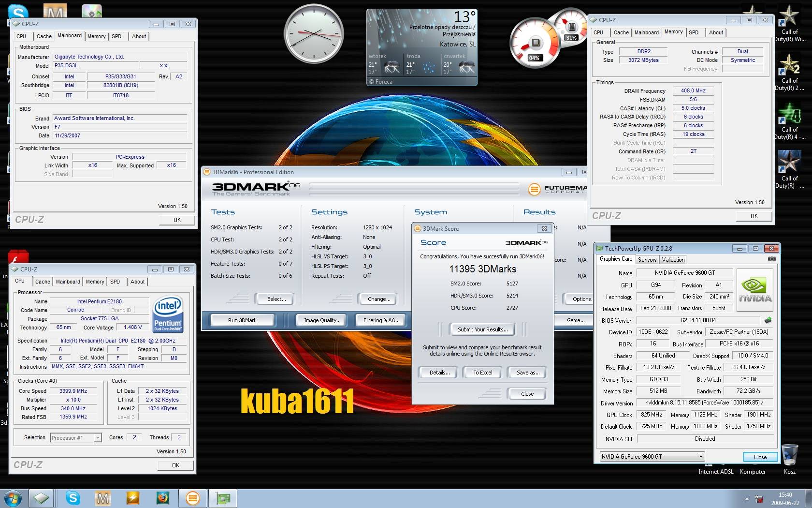Screen dimensions: 812x508
Task: Click the BIOS save icon in GPU-Z
Action: point(768,320)
